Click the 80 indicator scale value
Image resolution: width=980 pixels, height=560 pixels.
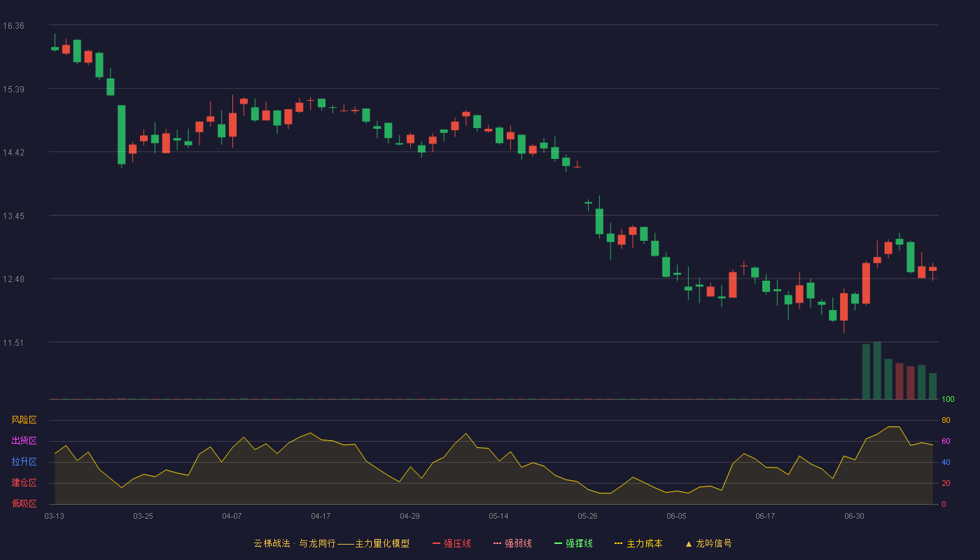tap(946, 420)
